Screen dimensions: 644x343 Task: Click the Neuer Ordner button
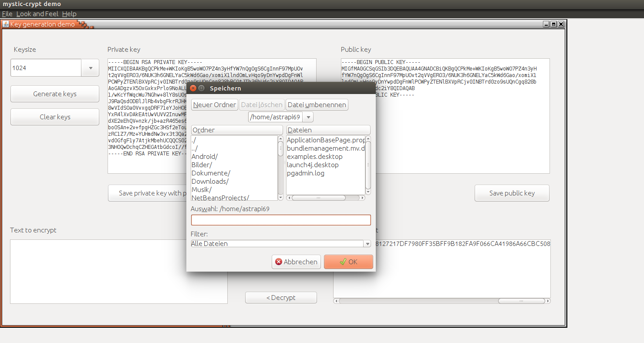(x=214, y=104)
